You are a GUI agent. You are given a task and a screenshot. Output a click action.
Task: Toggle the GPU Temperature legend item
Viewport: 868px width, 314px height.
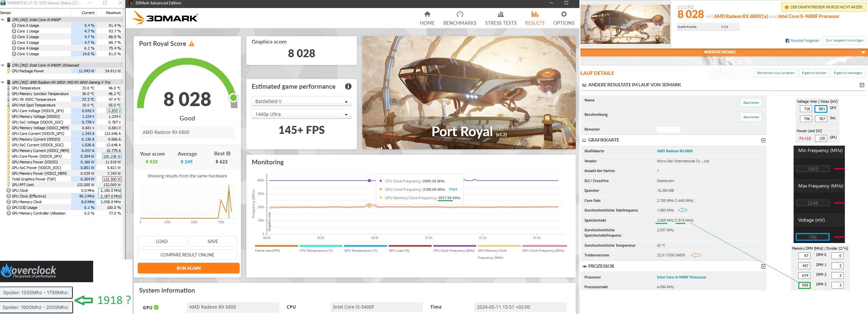coord(365,248)
